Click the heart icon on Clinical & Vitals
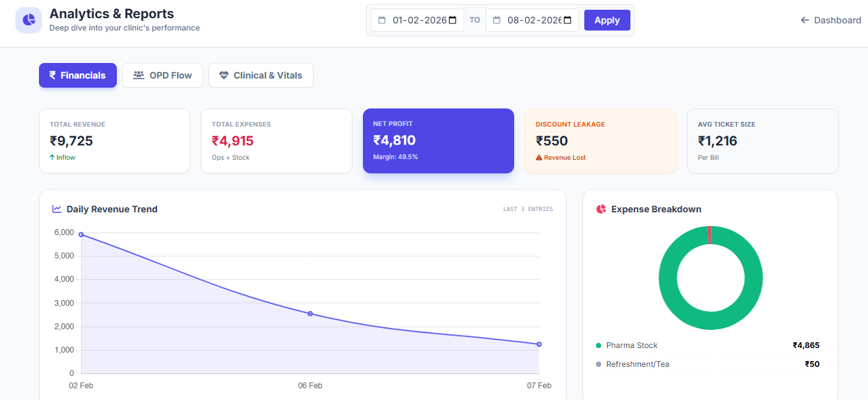The width and height of the screenshot is (868, 400). 224,75
